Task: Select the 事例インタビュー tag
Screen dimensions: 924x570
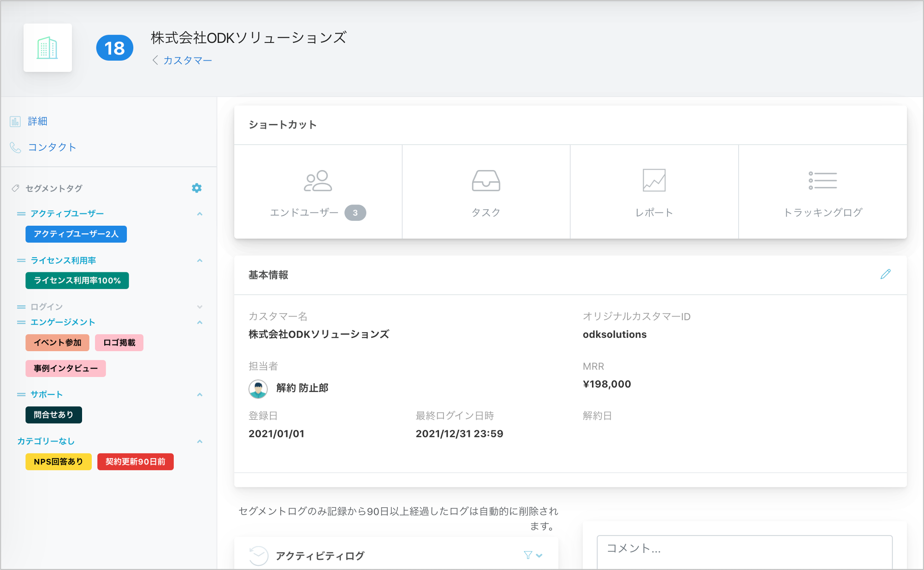Action: 65,368
